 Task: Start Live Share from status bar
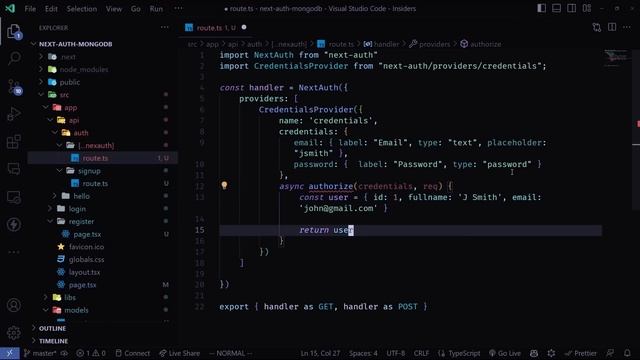click(x=180, y=353)
